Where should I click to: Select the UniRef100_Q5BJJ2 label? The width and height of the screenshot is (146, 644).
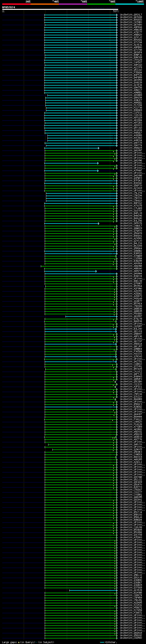coord(131,575)
